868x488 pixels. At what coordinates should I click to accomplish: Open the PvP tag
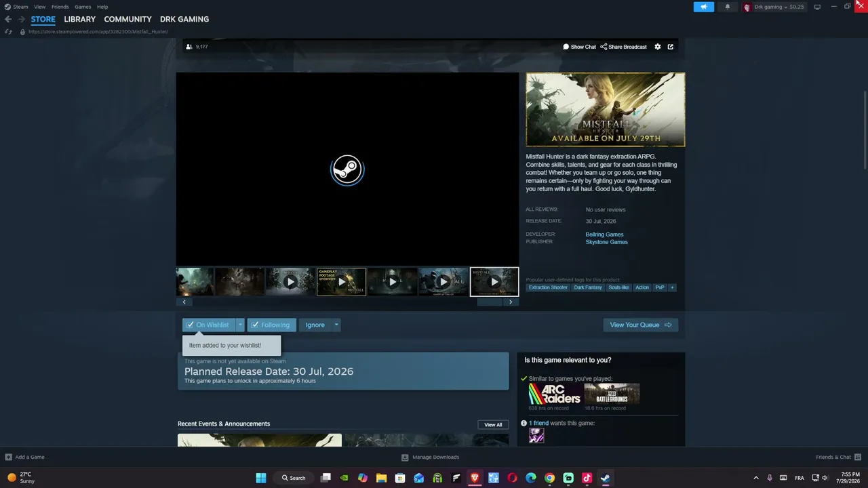pos(660,287)
